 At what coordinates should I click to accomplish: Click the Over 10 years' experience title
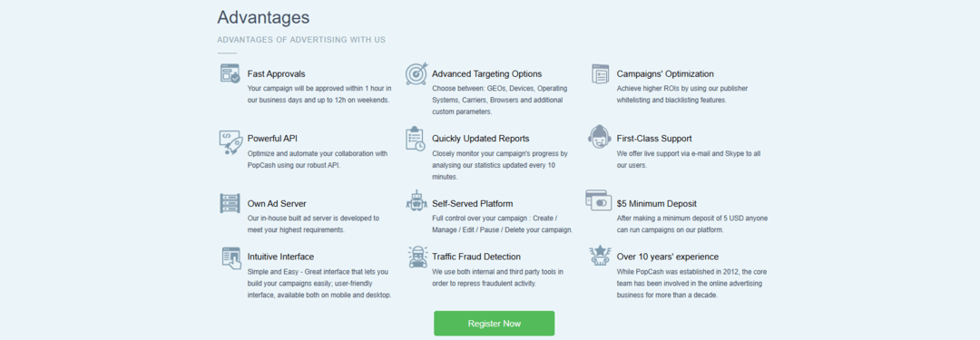(668, 257)
